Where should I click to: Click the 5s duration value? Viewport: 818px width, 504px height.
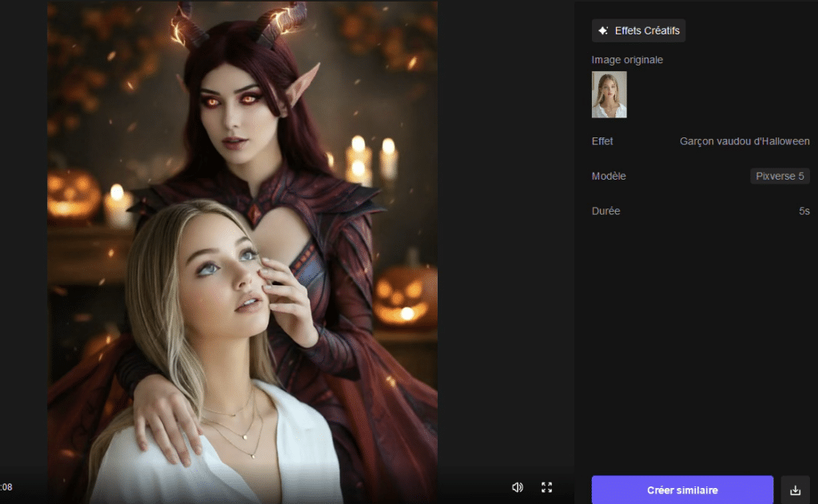(804, 211)
